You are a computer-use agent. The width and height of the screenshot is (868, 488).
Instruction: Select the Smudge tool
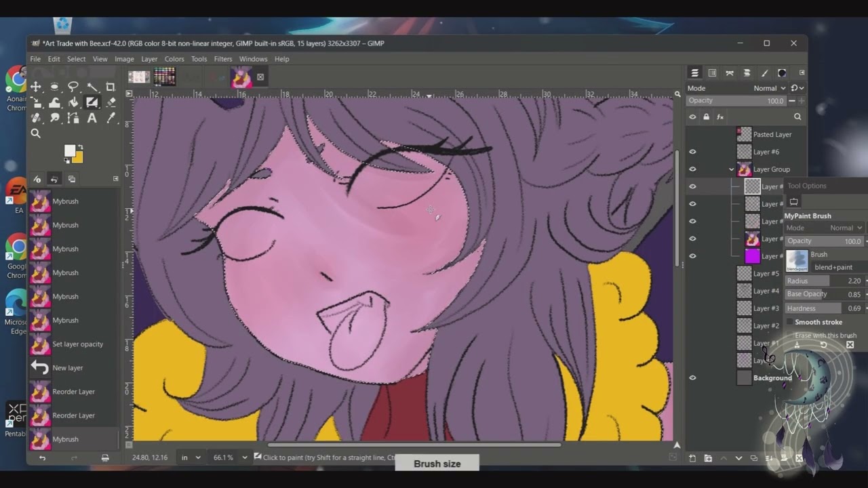(x=54, y=118)
